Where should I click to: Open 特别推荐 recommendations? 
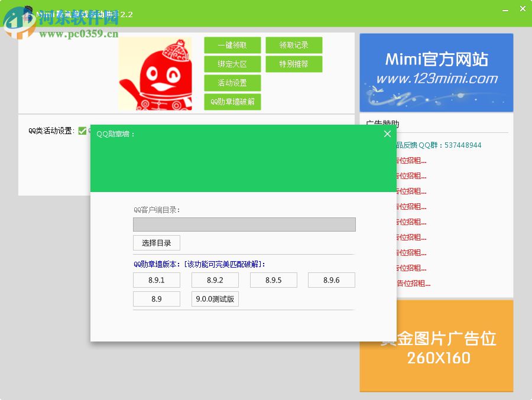coord(294,64)
